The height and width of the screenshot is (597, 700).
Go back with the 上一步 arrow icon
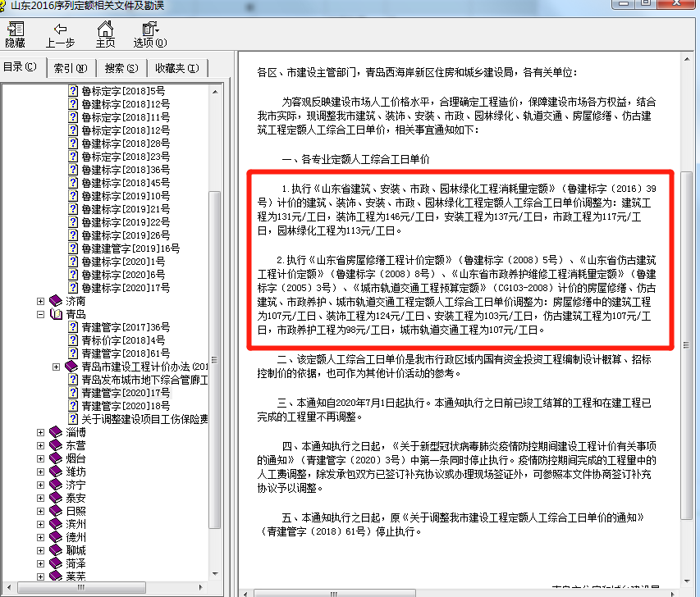(x=60, y=30)
